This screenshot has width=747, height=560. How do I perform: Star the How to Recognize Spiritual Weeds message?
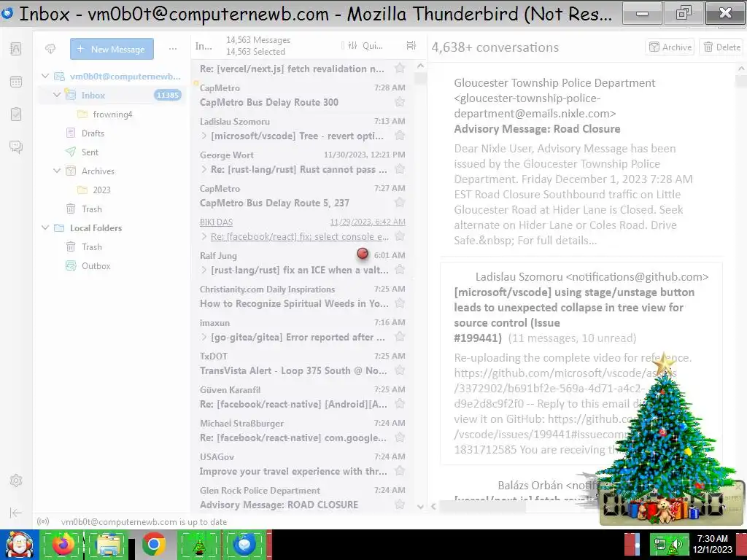point(400,303)
